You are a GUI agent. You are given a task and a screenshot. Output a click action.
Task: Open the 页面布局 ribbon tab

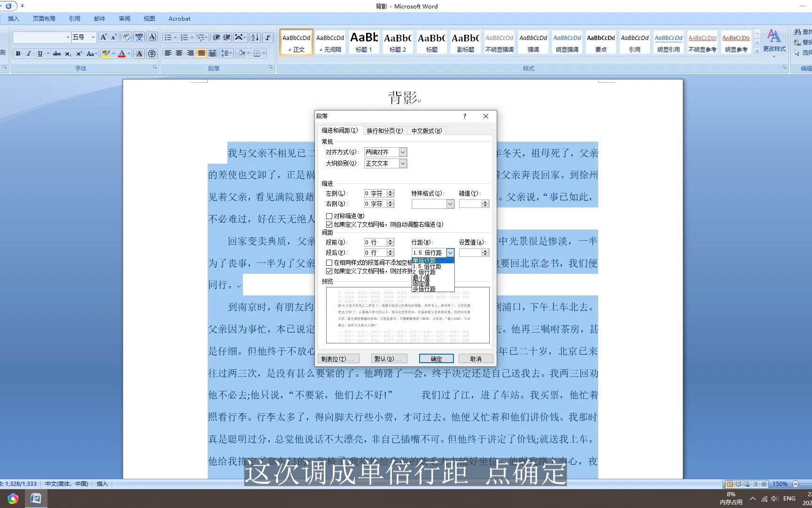point(44,19)
